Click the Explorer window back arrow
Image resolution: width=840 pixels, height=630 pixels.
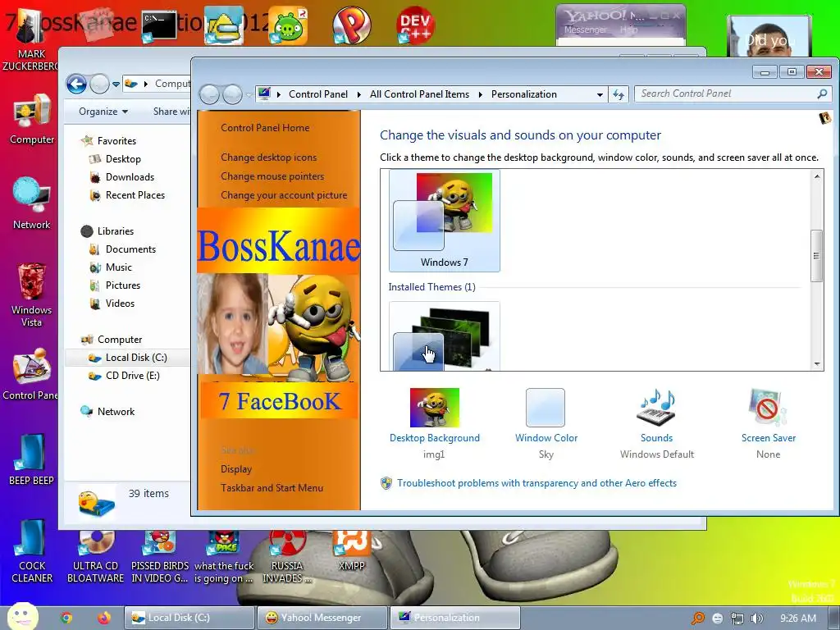(76, 84)
